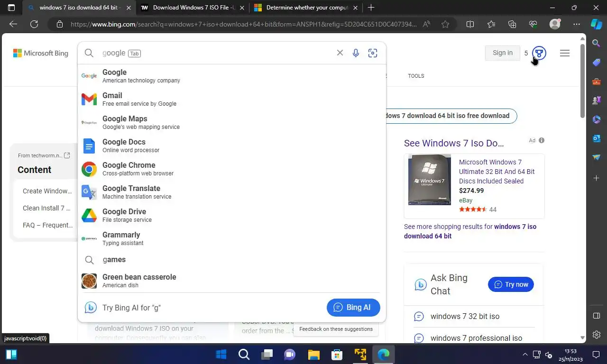Open Edge tab actions menu icon

point(11,8)
